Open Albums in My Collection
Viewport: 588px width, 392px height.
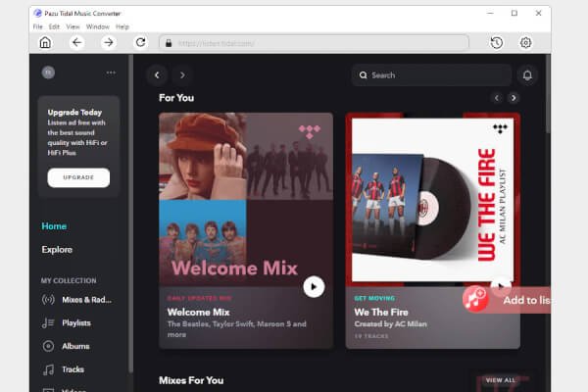point(75,346)
